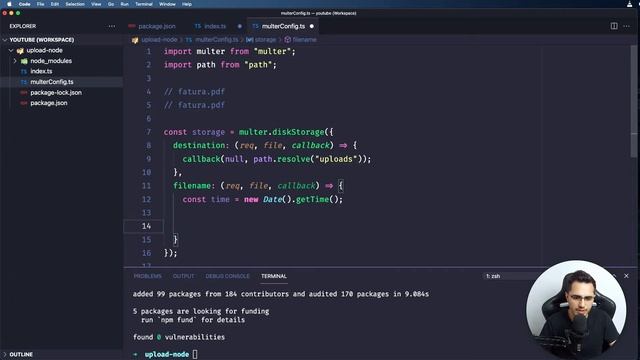This screenshot has width=640, height=360.
Task: Open the View menu
Action: coord(96,4)
